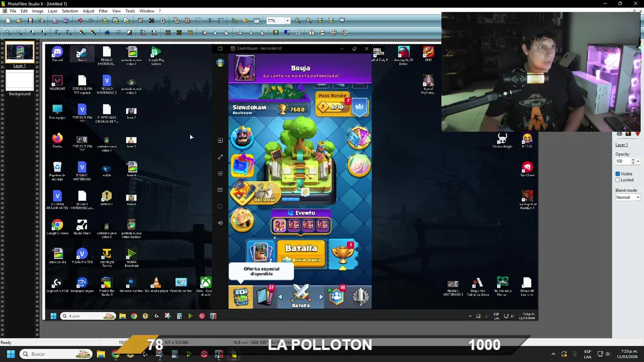This screenshot has width=644, height=362.
Task: Click the red Undo arrow icon
Action: [80, 20]
